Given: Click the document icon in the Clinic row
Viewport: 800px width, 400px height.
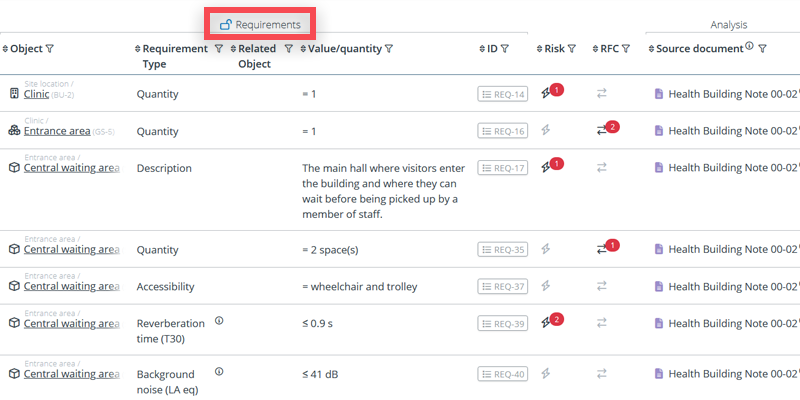Looking at the screenshot, I should [x=659, y=94].
